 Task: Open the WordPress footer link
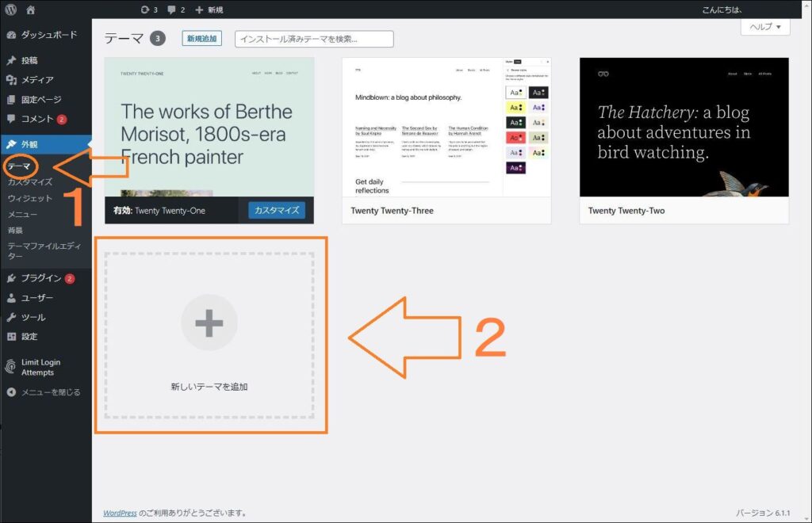pos(121,513)
